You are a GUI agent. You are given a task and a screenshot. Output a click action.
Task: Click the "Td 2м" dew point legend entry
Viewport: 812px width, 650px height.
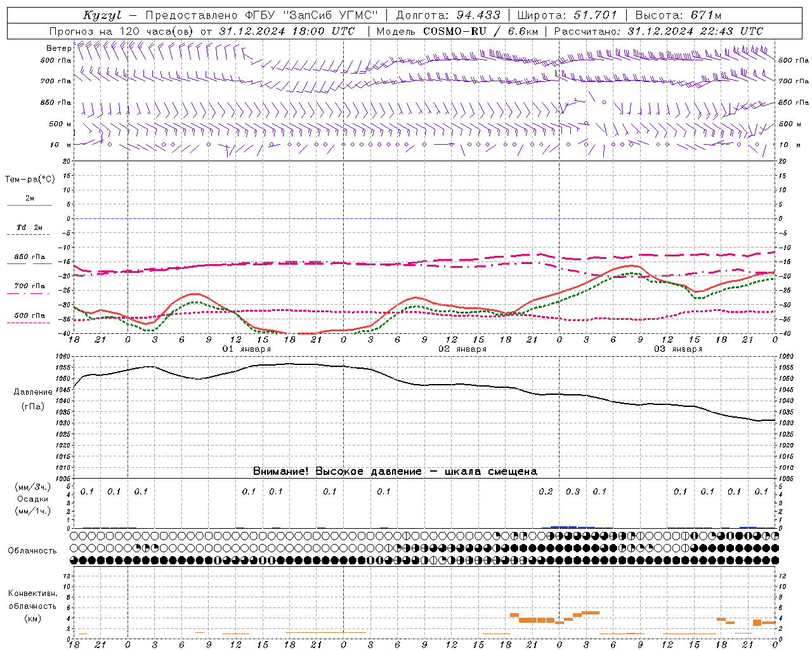[30, 227]
